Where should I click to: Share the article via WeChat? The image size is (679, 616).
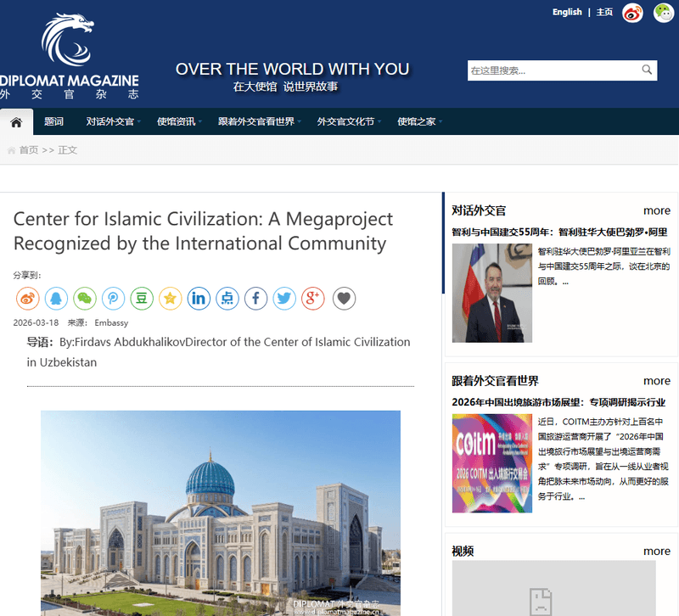84,299
